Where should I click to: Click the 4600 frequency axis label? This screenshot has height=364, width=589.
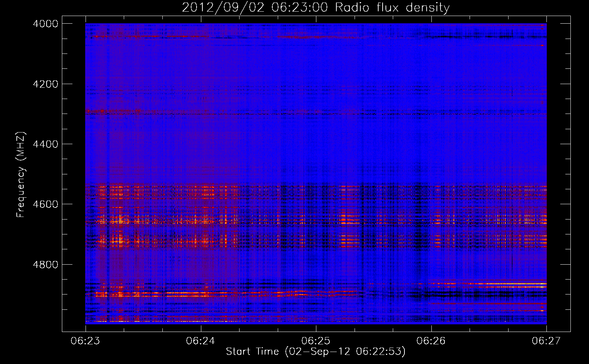tap(45, 204)
